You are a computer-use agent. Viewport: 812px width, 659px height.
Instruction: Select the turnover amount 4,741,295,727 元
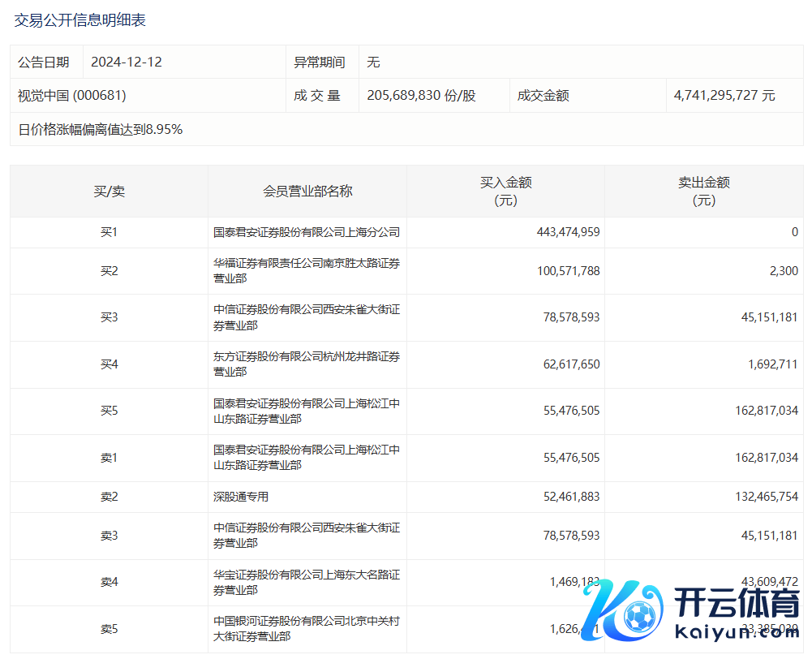[x=724, y=96]
